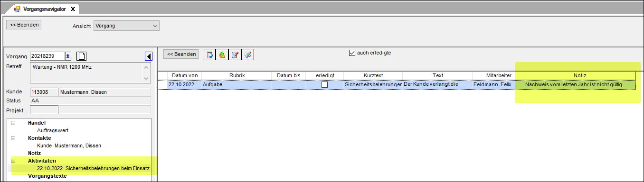Screen dimensions: 644x182
Task: Click the Mitarbeiter column header
Action: pos(498,75)
